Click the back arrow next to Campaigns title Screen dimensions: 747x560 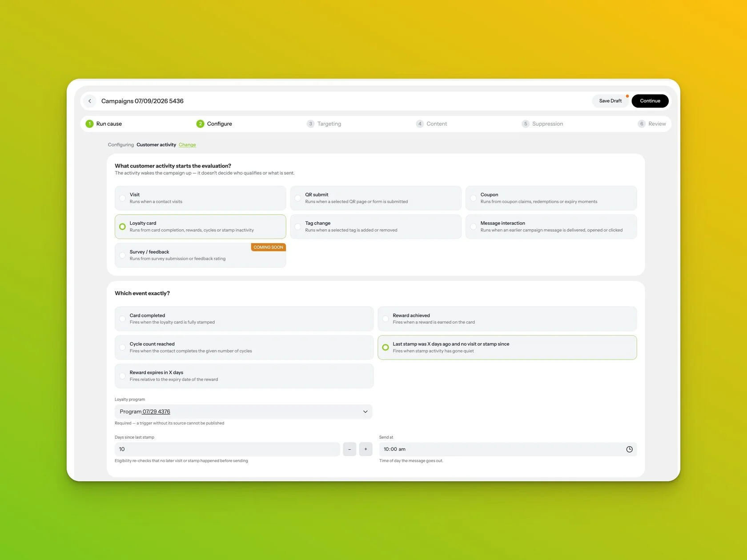click(x=90, y=101)
